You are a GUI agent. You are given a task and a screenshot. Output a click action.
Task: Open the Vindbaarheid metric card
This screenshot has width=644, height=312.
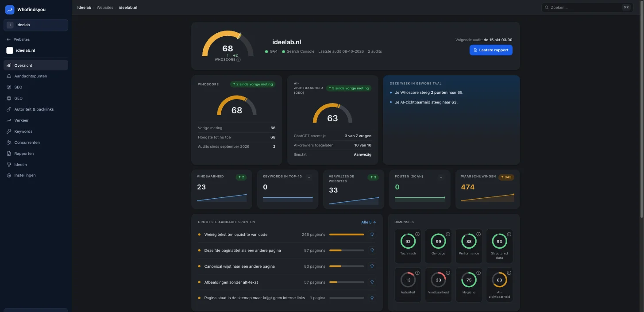coord(222,189)
